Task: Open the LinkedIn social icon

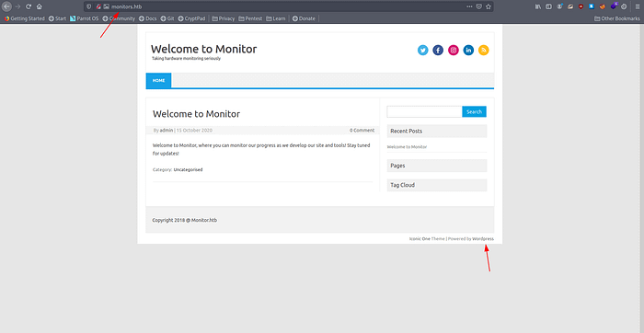Action: point(468,50)
